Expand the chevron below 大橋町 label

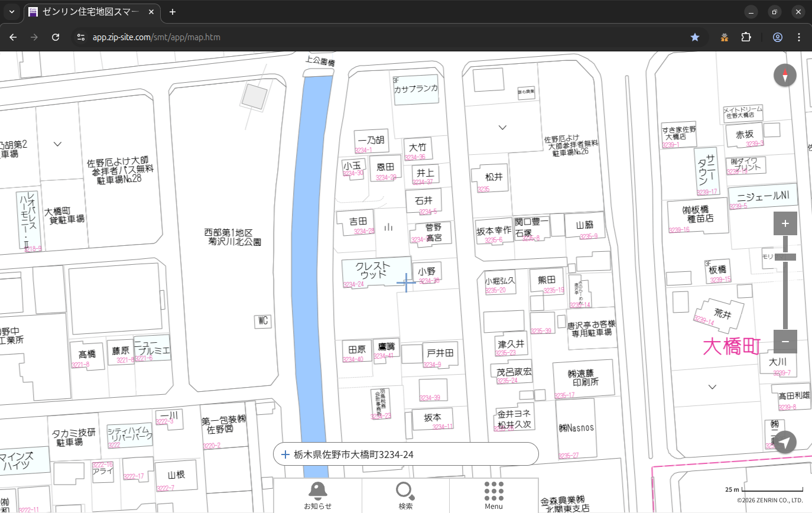pyautogui.click(x=712, y=387)
